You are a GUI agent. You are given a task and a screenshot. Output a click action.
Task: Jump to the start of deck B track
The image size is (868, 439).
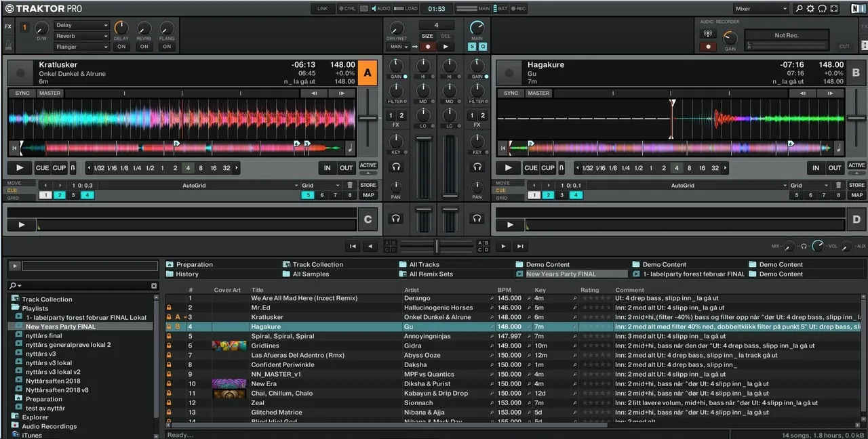click(x=502, y=148)
